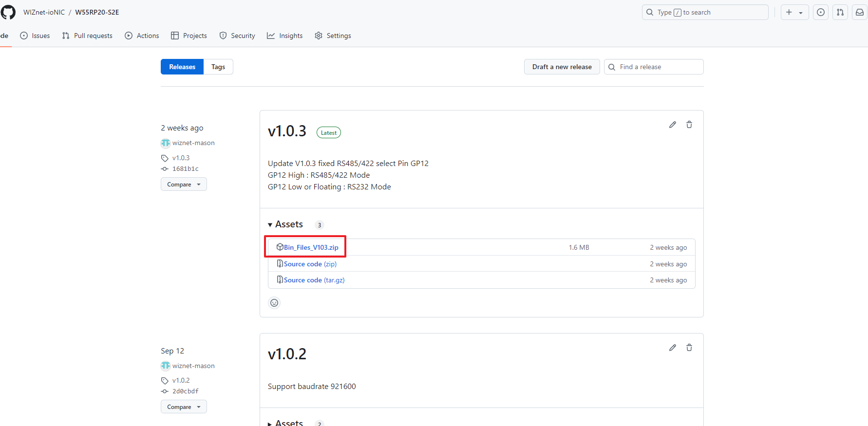Screen dimensions: 868x426
Task: Download Bin_Files_V103.zip
Action: [x=311, y=247]
